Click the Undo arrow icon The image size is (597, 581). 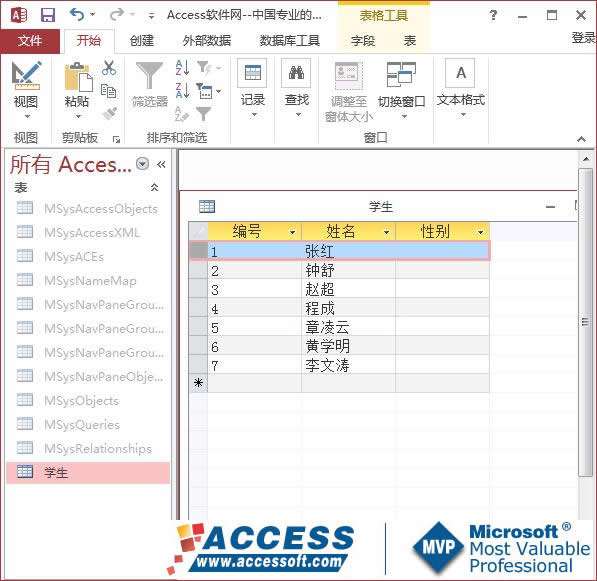coord(77,14)
